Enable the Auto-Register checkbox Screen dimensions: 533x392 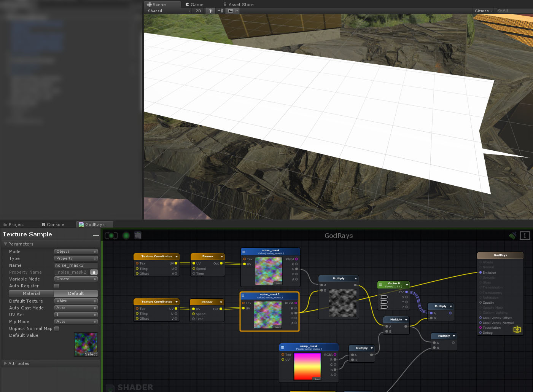coord(57,286)
